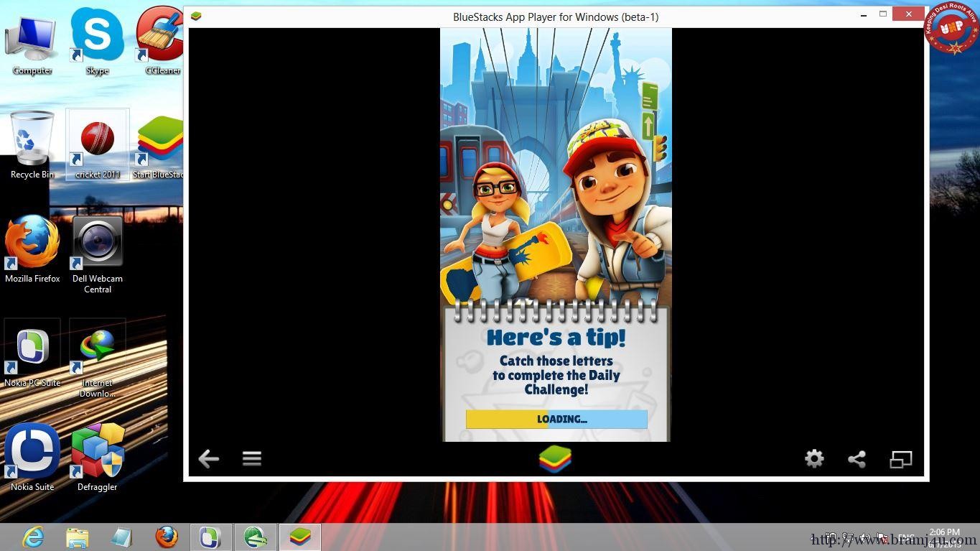980x551 pixels.
Task: Open the BlueStacks hamburger menu
Action: click(251, 458)
